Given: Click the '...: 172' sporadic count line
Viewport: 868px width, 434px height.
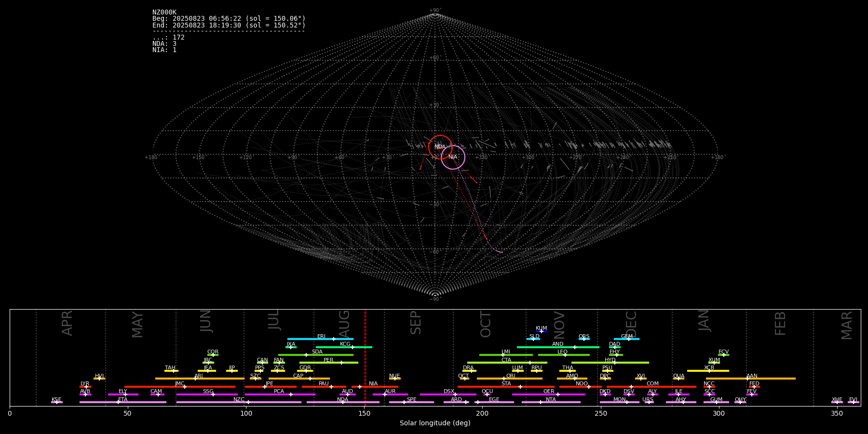Looking at the screenshot, I should coord(168,38).
